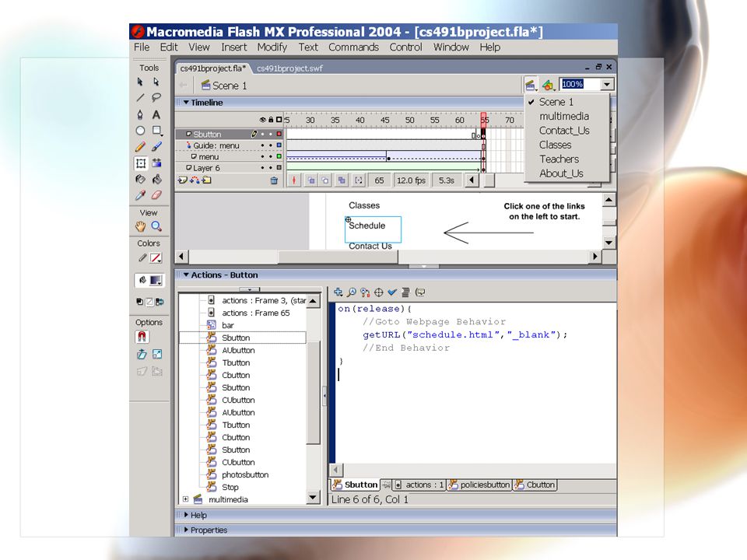The image size is (747, 560).
Task: Click the padlock icon above layer list
Action: click(271, 120)
